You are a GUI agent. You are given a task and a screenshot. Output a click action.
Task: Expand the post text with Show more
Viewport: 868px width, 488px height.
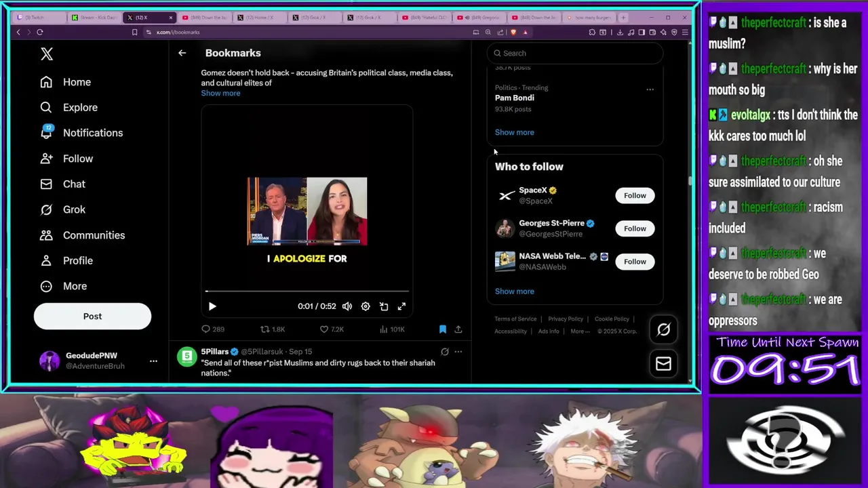220,93
